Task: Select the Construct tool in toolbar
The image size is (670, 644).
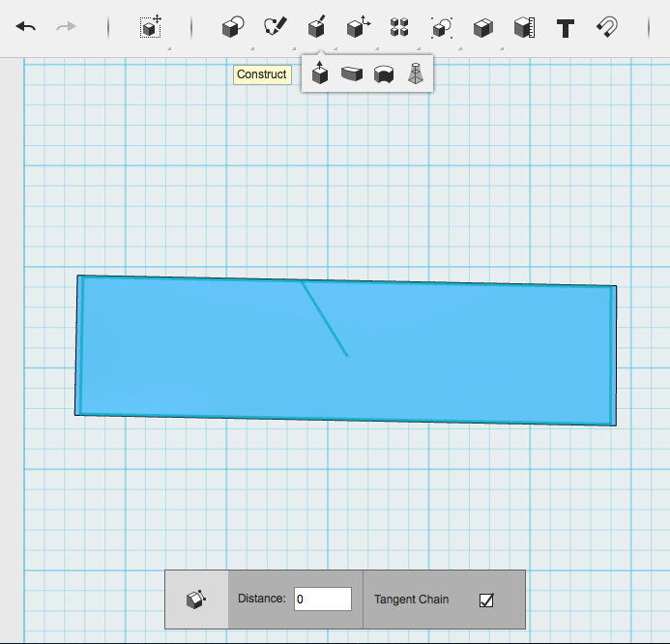Action: [316, 27]
